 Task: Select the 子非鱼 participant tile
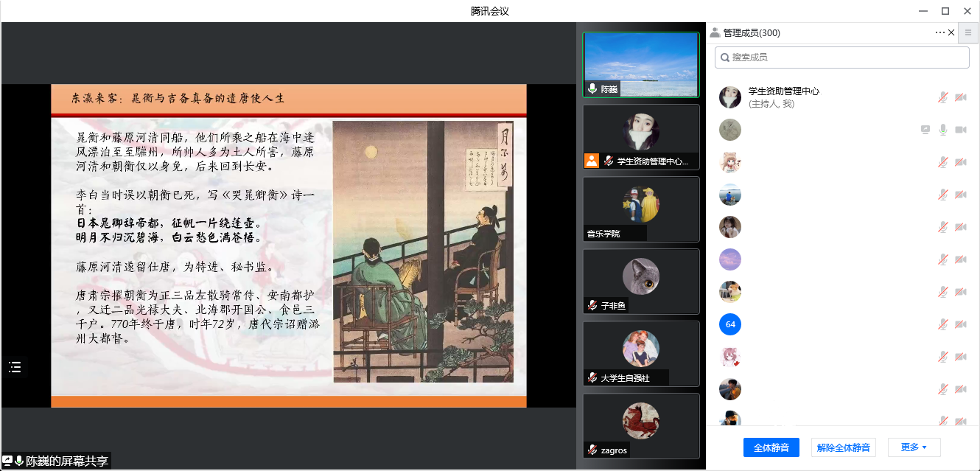(x=640, y=281)
